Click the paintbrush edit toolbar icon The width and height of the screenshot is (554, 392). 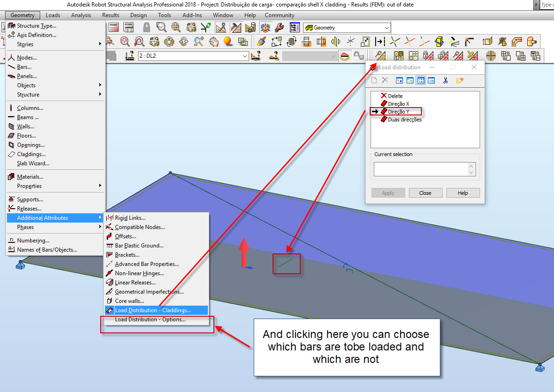tap(262, 42)
